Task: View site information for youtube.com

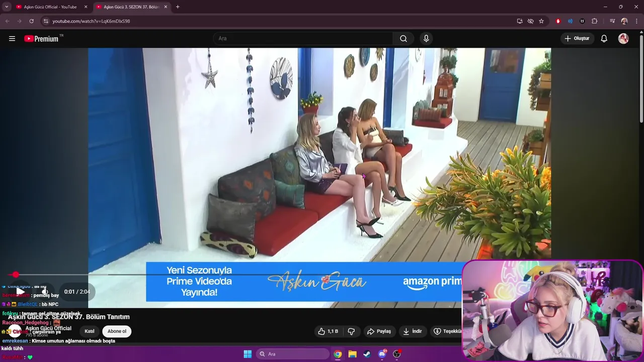Action: click(46, 21)
